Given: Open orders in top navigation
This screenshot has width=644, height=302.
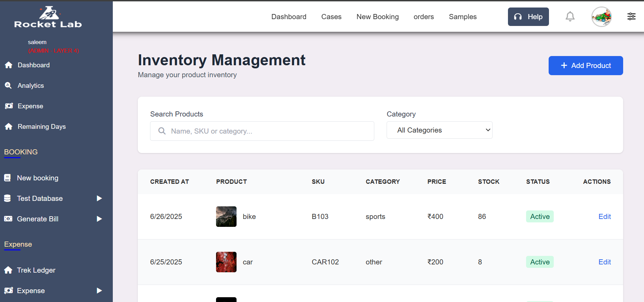Looking at the screenshot, I should click(424, 17).
